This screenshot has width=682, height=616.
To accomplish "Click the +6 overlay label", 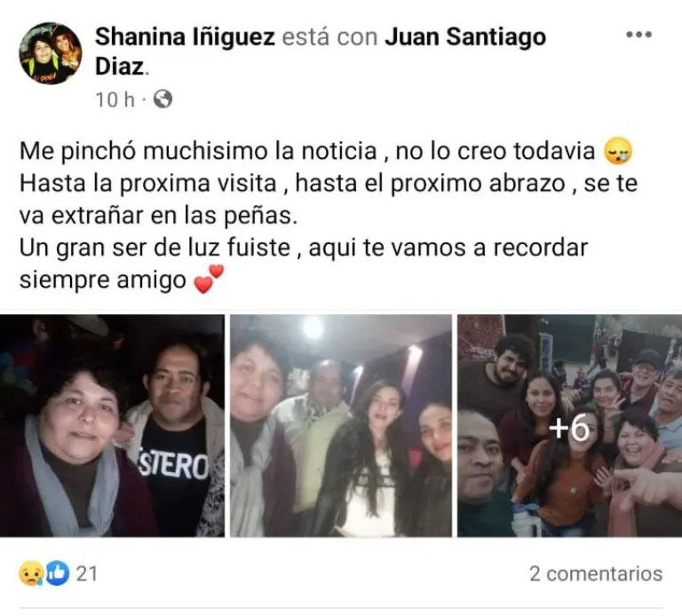I will pyautogui.click(x=569, y=428).
